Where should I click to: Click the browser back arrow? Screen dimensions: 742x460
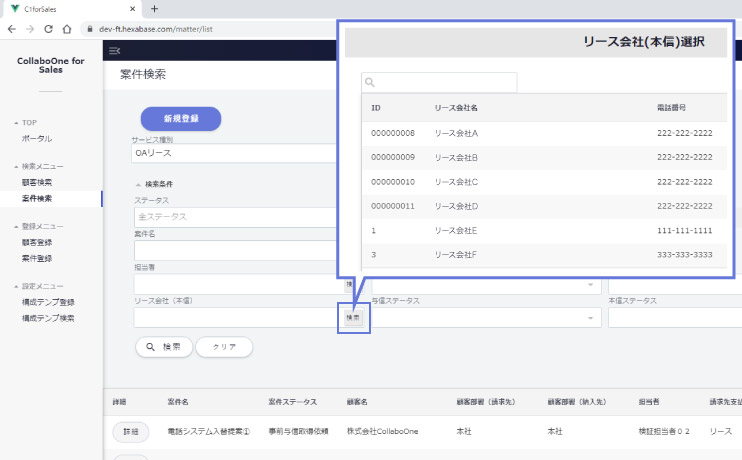tap(12, 29)
